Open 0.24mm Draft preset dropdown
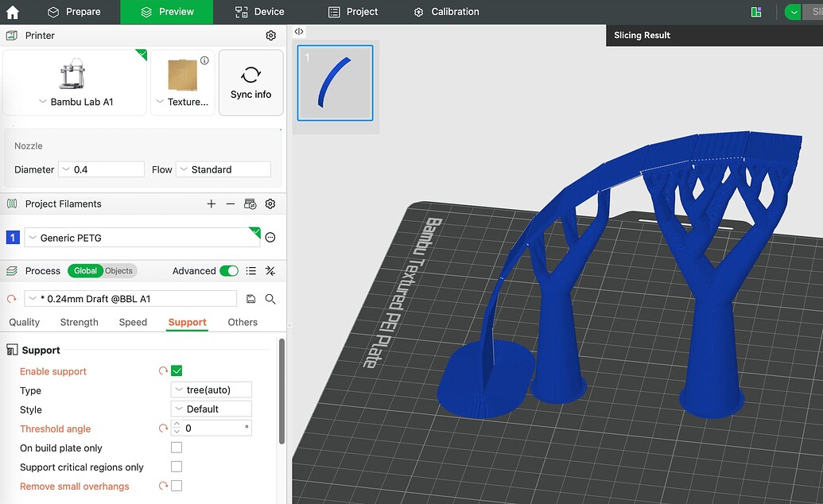 pyautogui.click(x=130, y=299)
